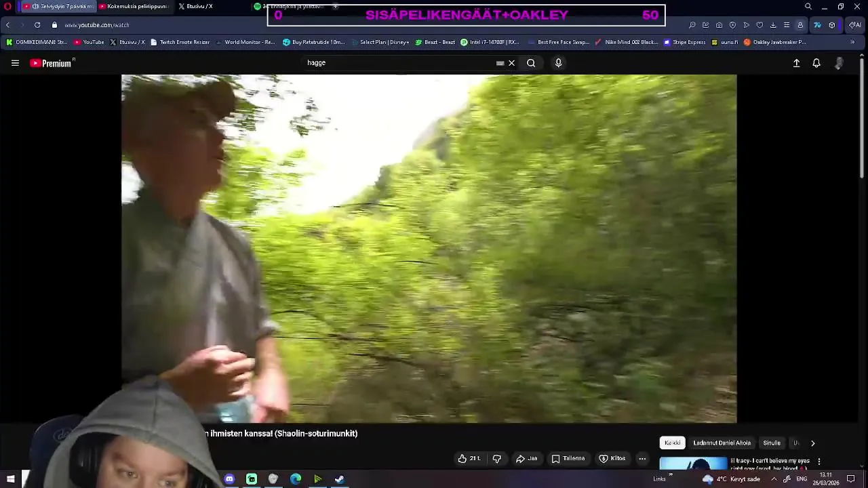The height and width of the screenshot is (488, 868).
Task: Open the OGMIKEDIMANE bookmark
Action: pyautogui.click(x=37, y=42)
